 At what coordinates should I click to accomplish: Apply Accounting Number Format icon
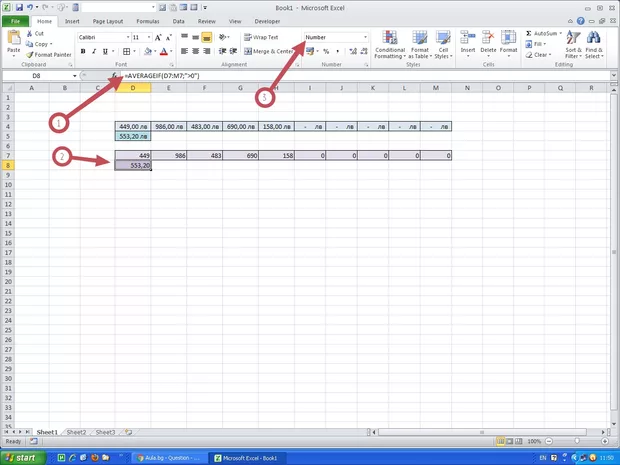[310, 51]
